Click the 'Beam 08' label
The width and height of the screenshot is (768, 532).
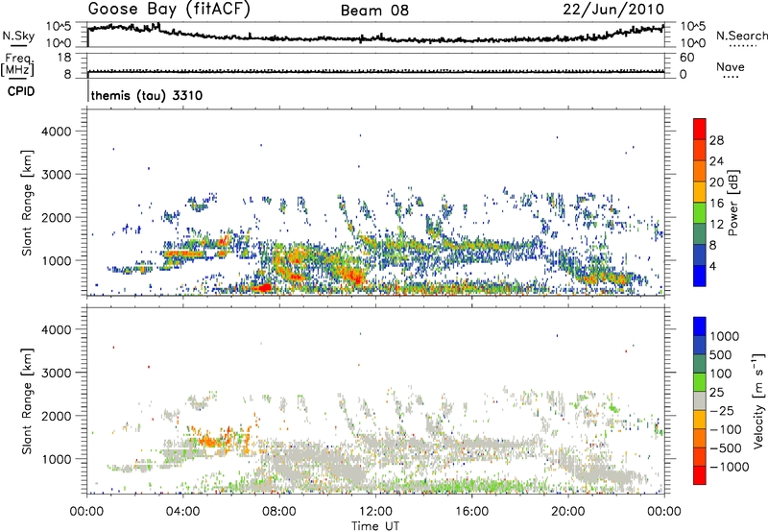tap(374, 11)
